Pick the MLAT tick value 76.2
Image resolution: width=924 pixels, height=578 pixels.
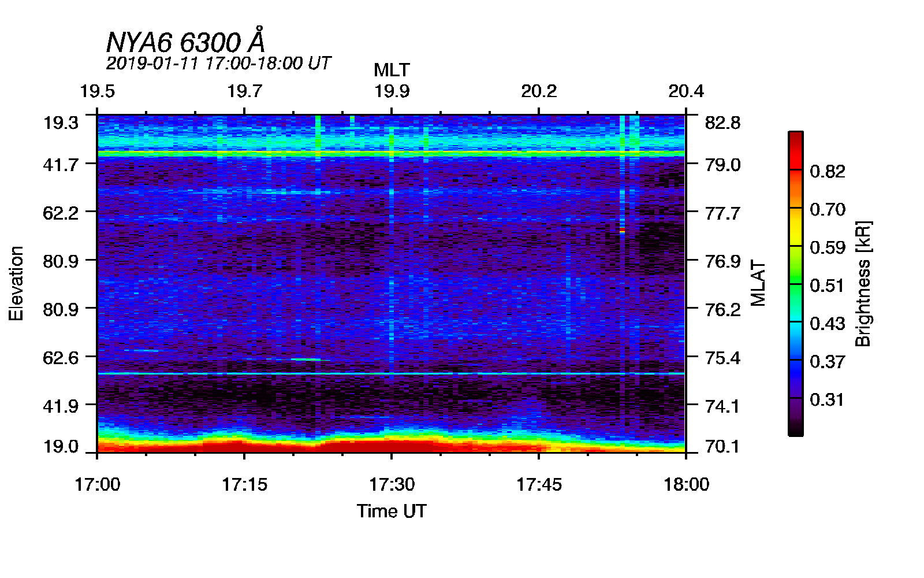(722, 309)
